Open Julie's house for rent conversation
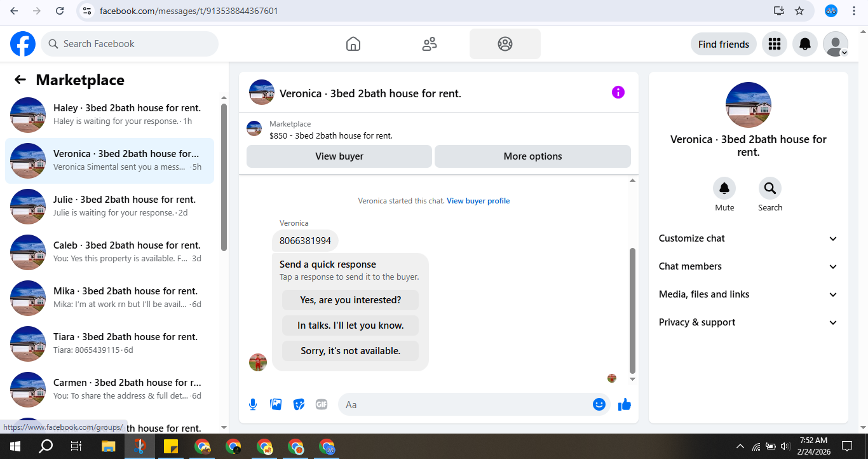The height and width of the screenshot is (459, 868). point(109,207)
